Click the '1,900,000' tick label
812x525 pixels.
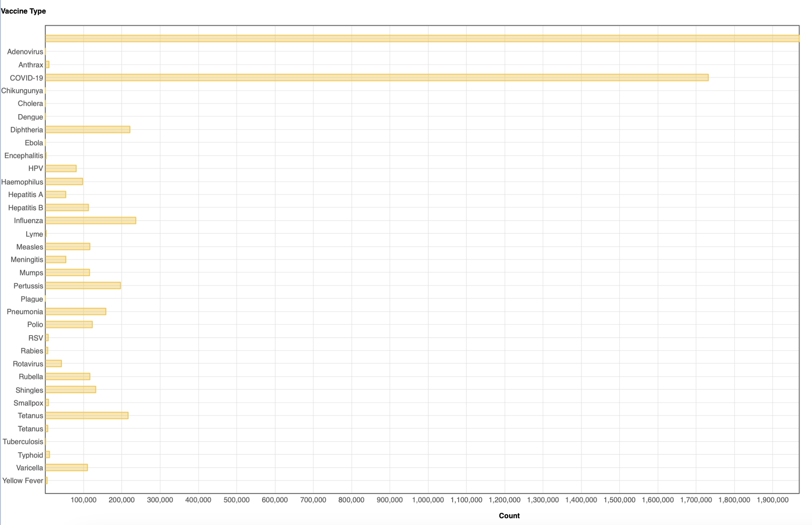coord(773,500)
